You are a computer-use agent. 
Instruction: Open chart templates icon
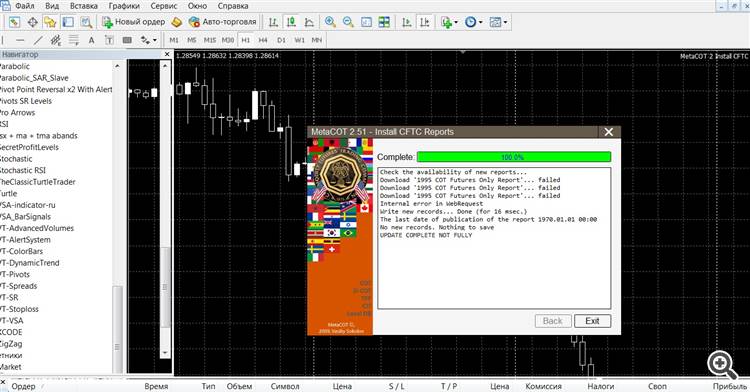(x=496, y=22)
